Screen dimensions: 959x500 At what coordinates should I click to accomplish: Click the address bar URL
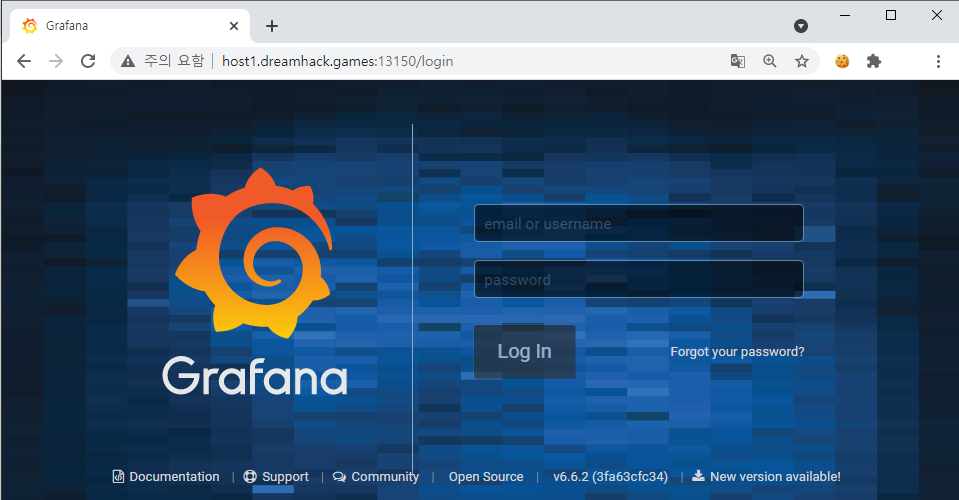338,61
